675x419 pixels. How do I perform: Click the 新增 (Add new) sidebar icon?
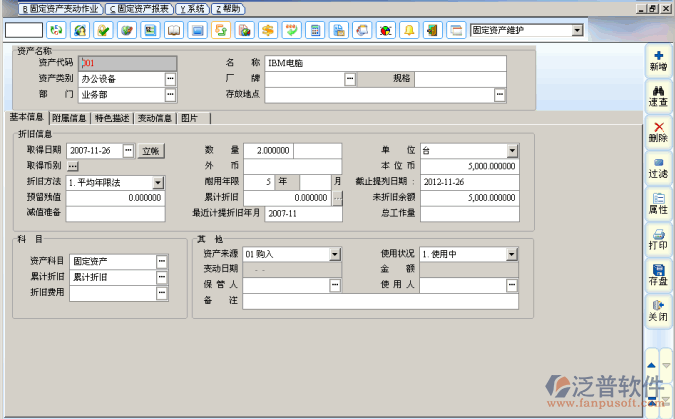pos(658,60)
